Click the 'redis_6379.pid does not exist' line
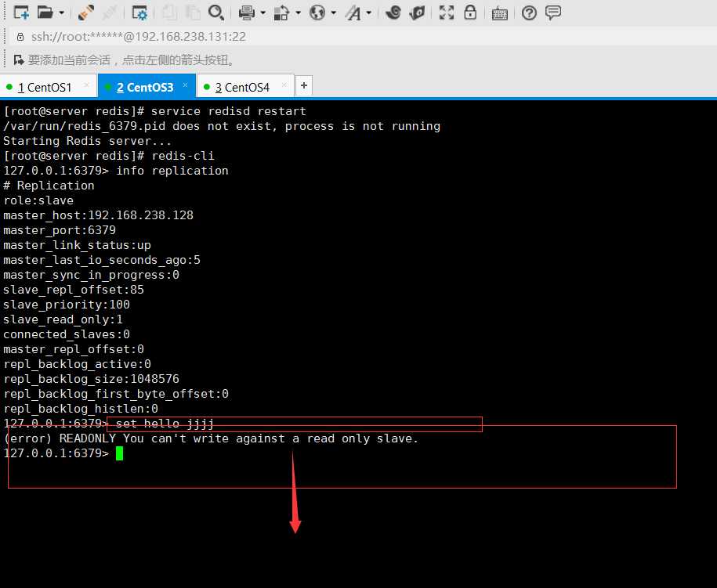 pyautogui.click(x=222, y=126)
